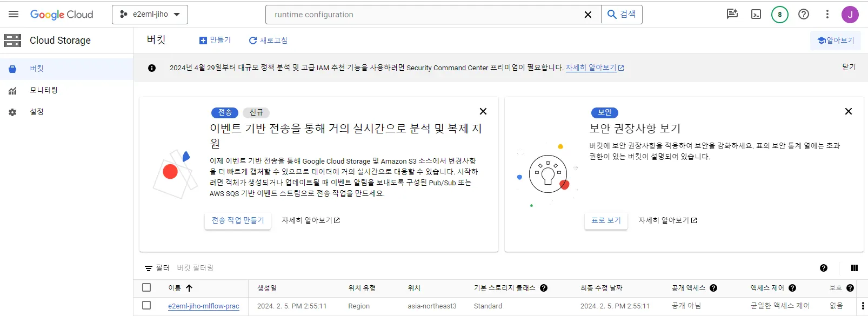Open the chat assistant icon in header

click(x=732, y=14)
